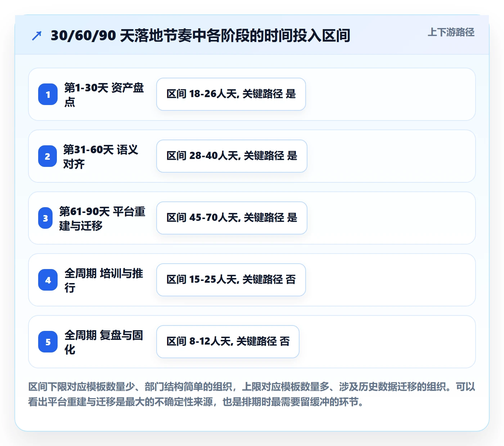This screenshot has width=504, height=446.
Task: Select the step 2 number badge
Action: [x=48, y=156]
